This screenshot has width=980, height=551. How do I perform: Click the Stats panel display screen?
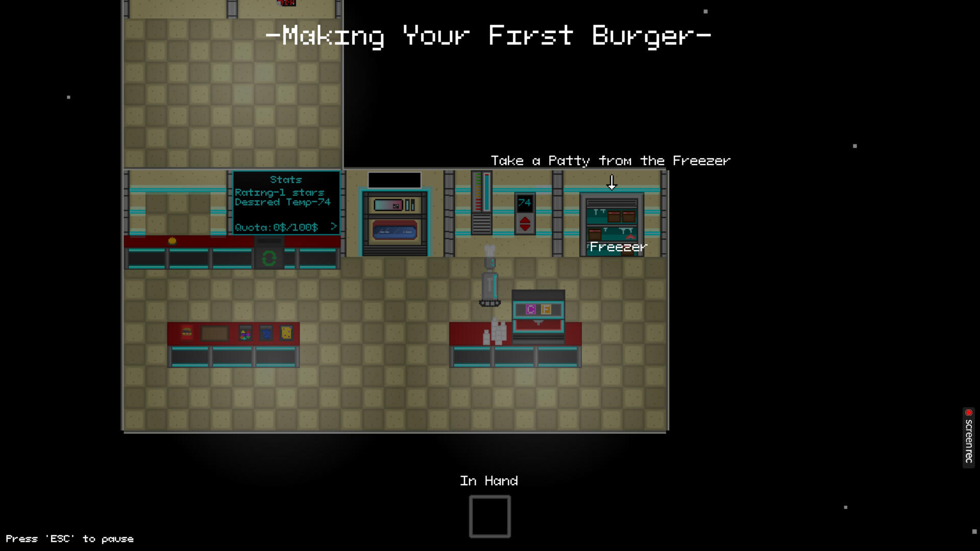(x=285, y=203)
